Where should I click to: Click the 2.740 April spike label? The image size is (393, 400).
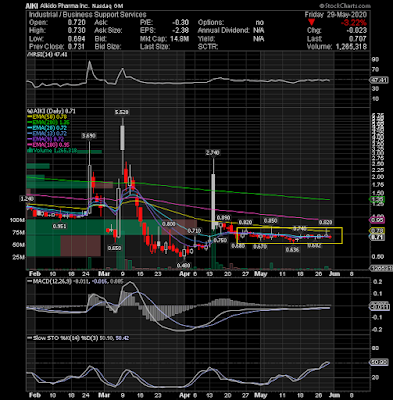(213, 153)
